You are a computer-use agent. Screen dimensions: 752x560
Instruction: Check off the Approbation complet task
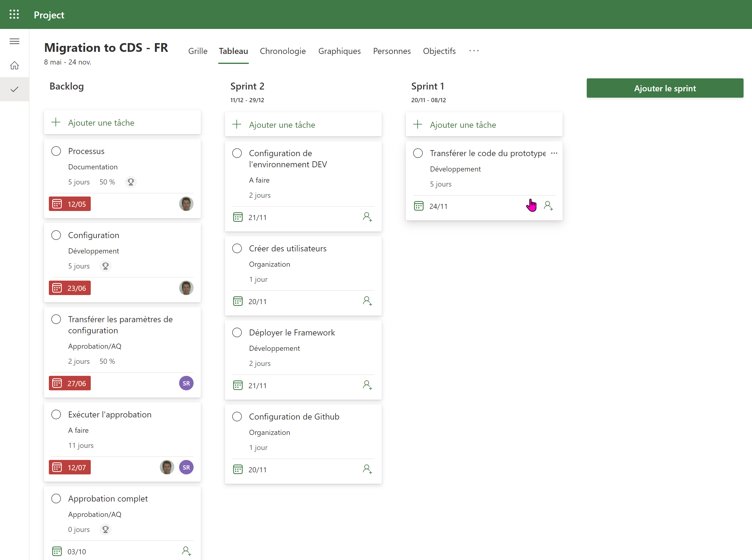56,498
